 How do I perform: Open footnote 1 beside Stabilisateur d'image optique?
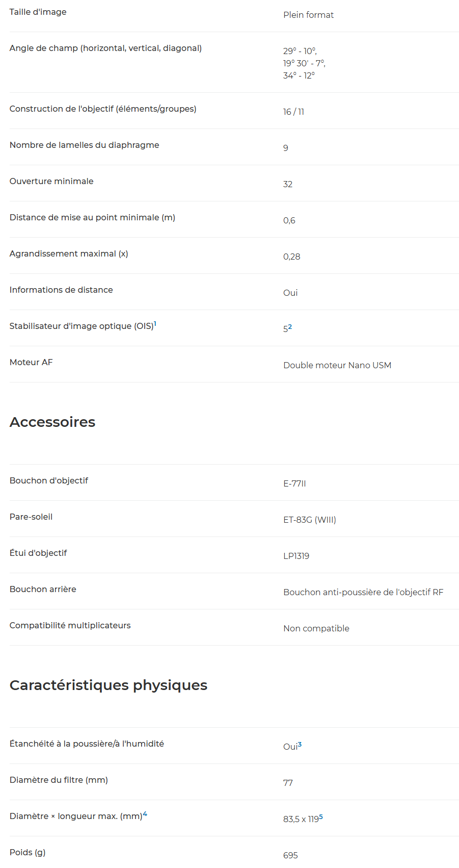point(155,323)
